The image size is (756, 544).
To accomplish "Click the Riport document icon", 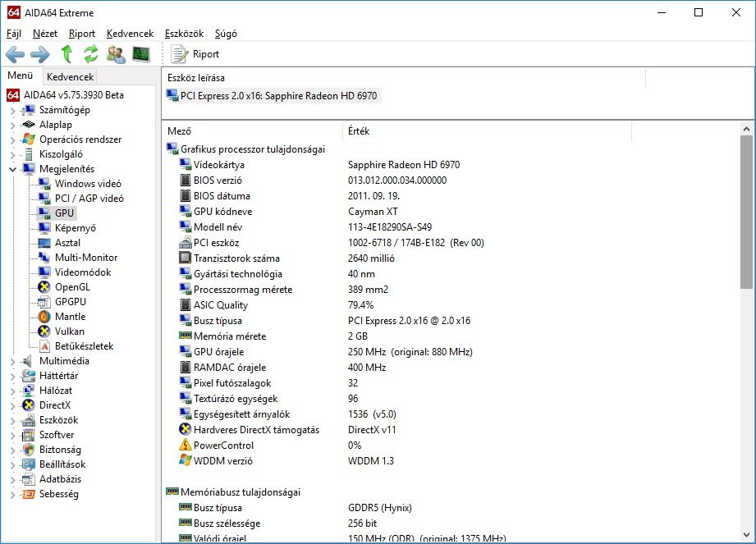I will coord(180,54).
